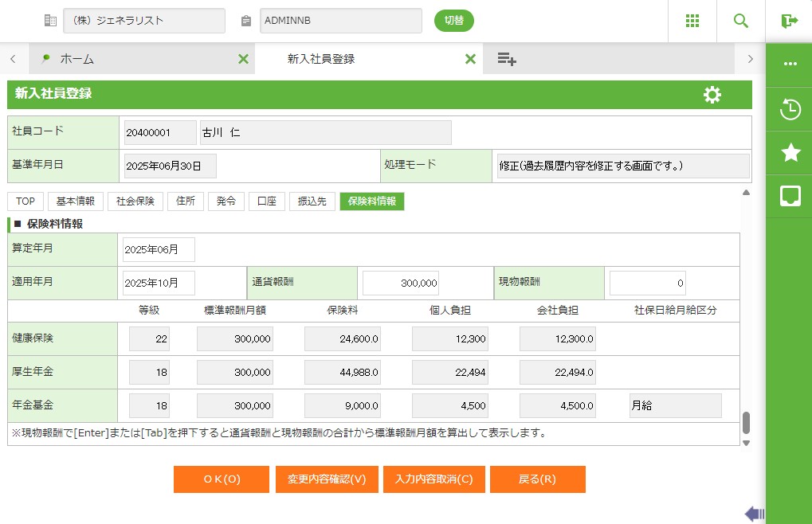Click the logout icon at top right
This screenshot has height=524, width=812.
point(789,21)
